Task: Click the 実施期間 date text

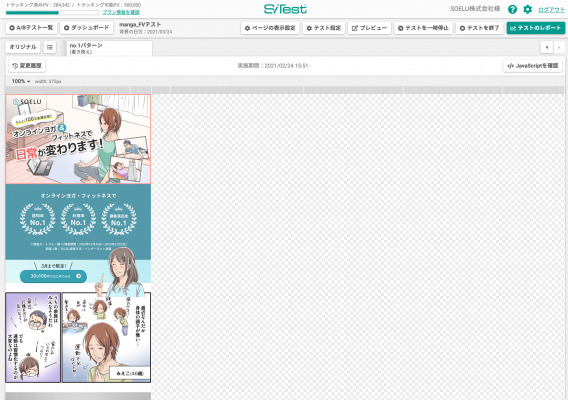Action: click(274, 66)
